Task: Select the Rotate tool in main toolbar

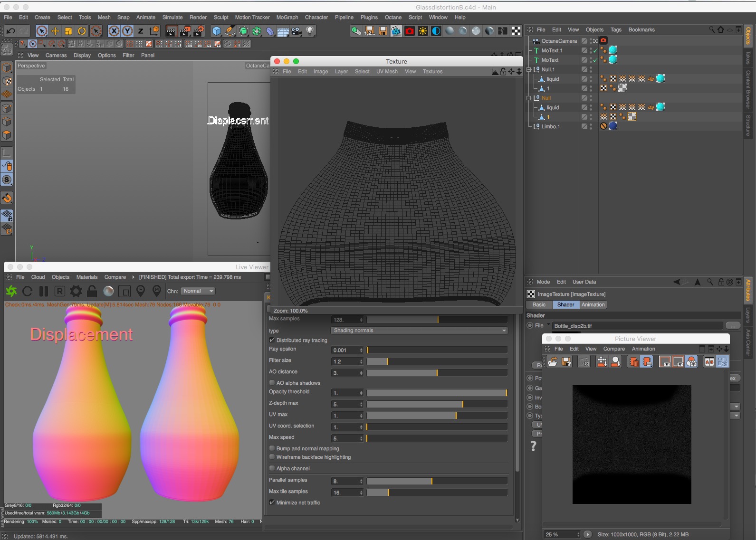Action: click(x=82, y=31)
